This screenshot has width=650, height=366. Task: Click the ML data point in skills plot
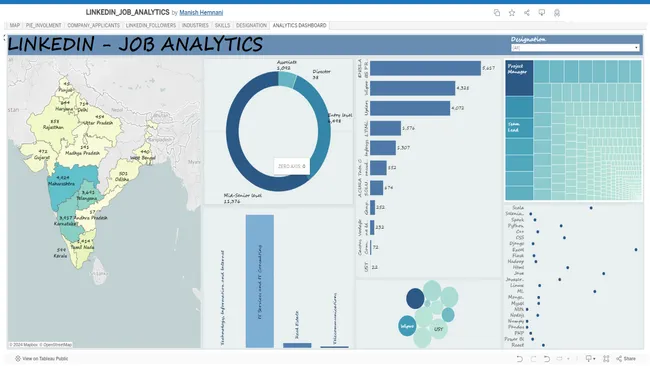pyautogui.click(x=594, y=291)
